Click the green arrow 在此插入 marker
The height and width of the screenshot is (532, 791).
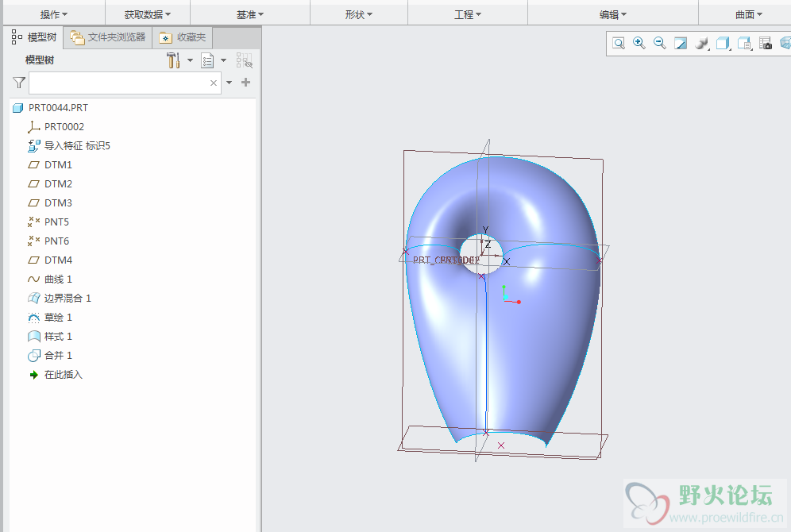34,375
